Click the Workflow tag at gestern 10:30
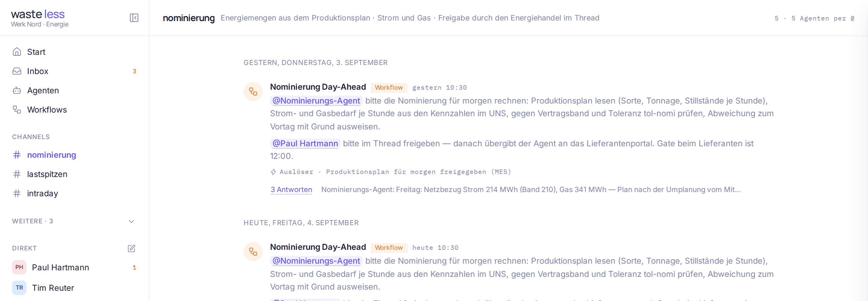Image resolution: width=868 pixels, height=301 pixels. coord(389,88)
